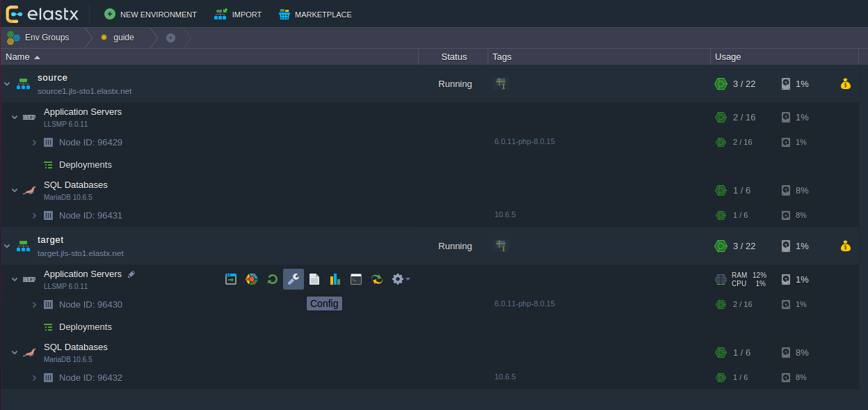The image size is (868, 410).
Task: Open Config for target Application Servers
Action: pos(294,279)
